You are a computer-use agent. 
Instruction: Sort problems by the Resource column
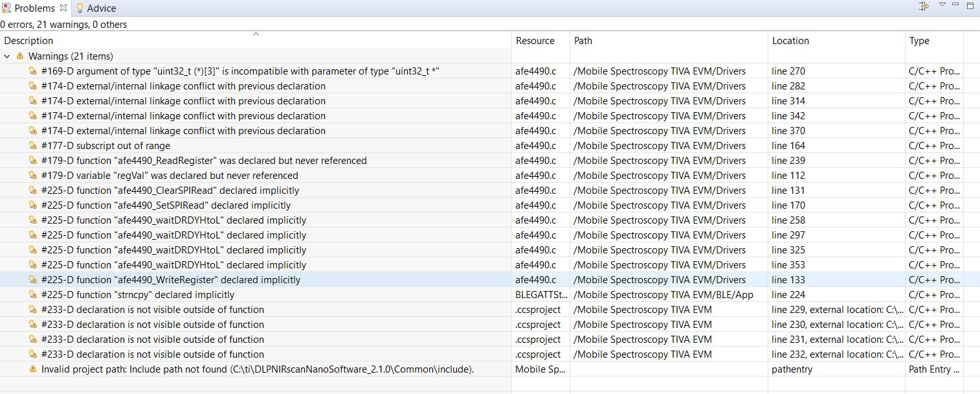(x=535, y=41)
